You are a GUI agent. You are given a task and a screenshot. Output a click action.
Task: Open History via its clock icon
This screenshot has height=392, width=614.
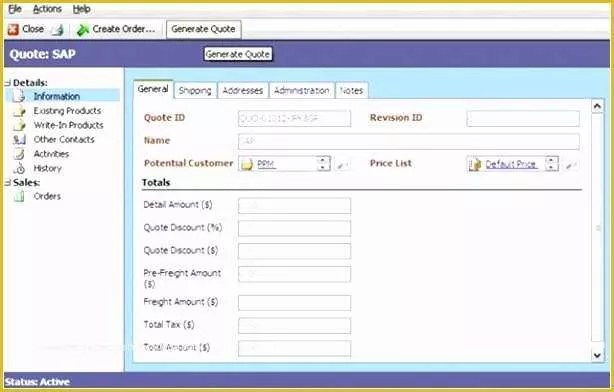pyautogui.click(x=19, y=168)
